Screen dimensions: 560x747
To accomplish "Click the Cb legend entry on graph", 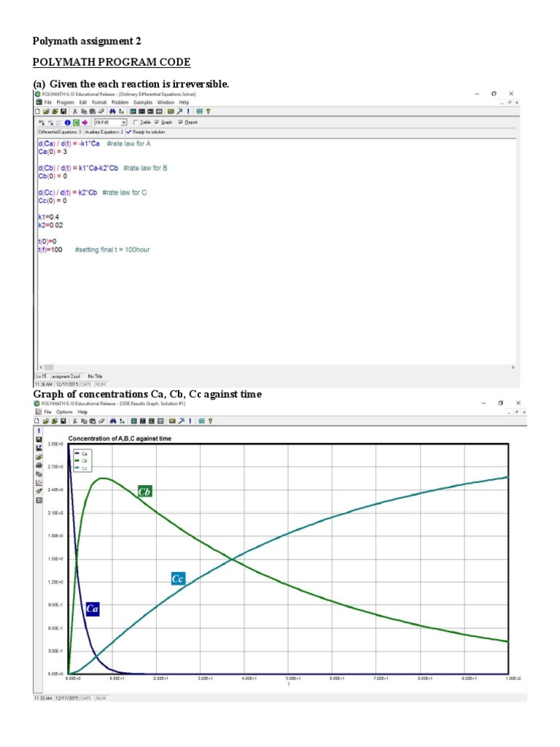I will [x=81, y=461].
